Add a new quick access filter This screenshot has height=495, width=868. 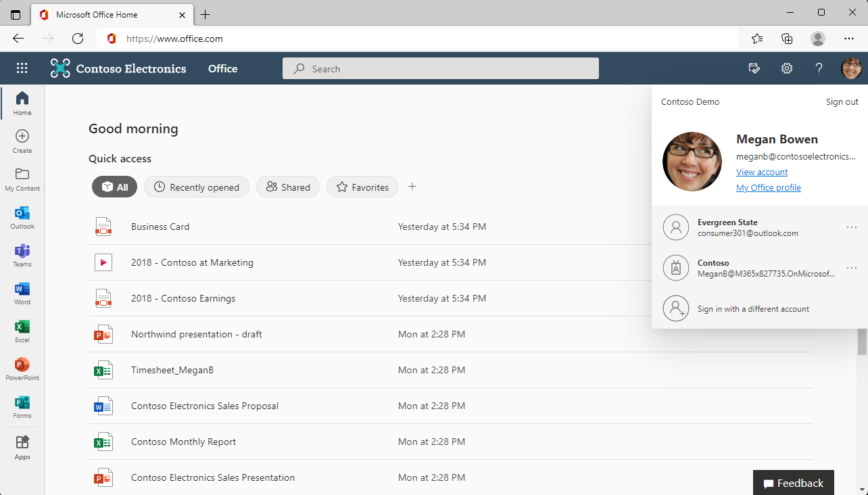tap(412, 187)
